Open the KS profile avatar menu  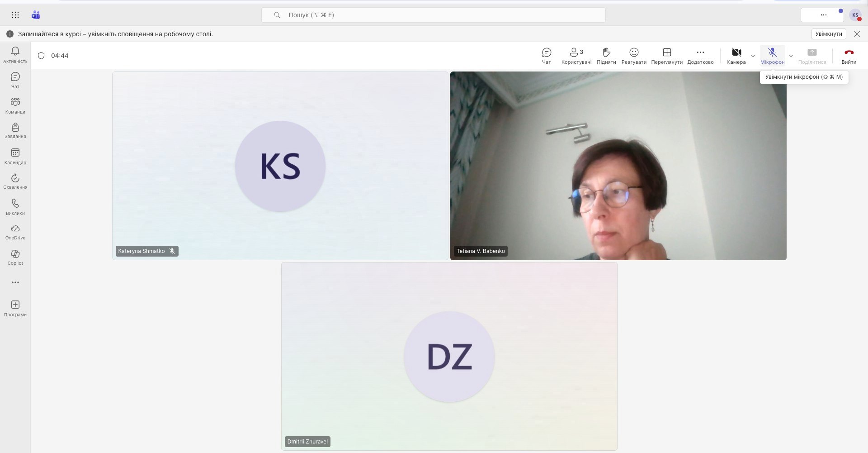coord(855,15)
